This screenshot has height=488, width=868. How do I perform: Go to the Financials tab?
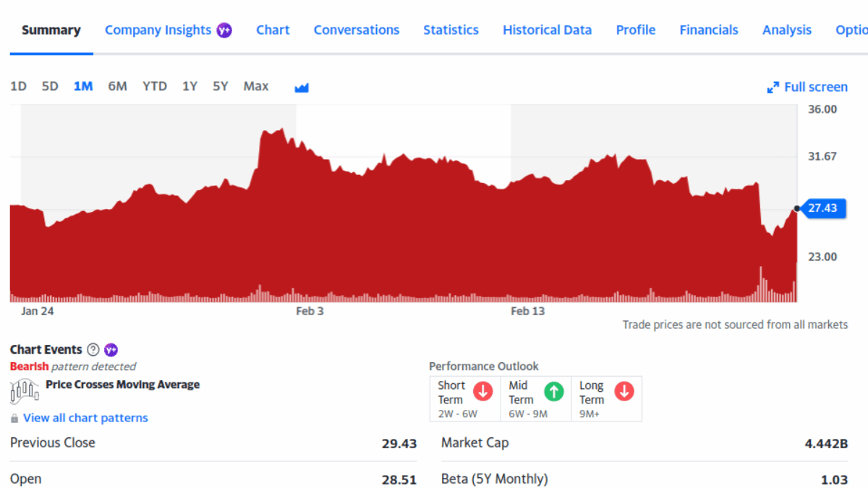(708, 30)
